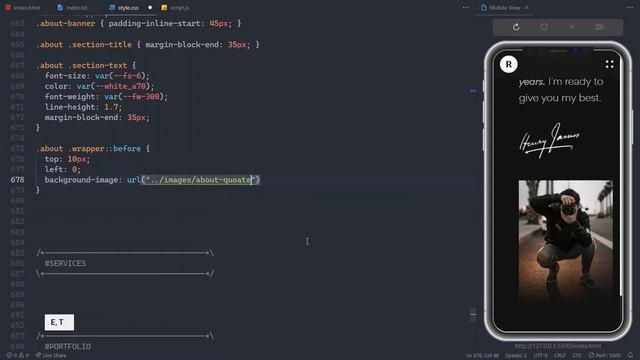The width and height of the screenshot is (640, 360).
Task: Click line number 678 in gutter
Action: tap(18, 180)
